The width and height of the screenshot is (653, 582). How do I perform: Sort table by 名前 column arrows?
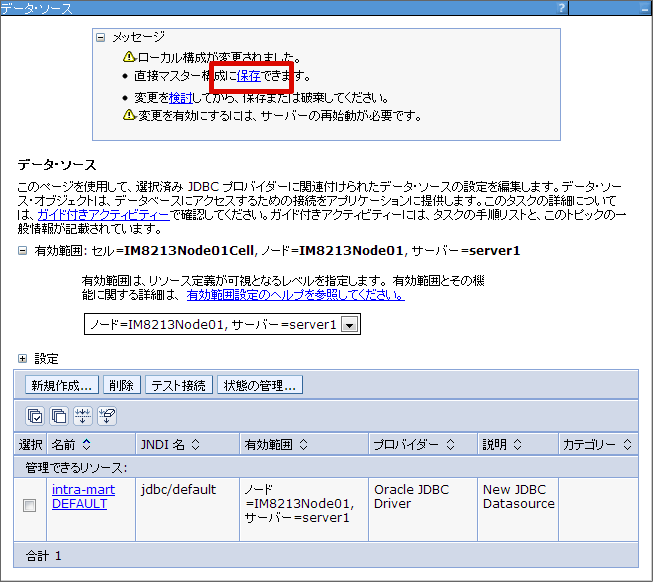pos(86,444)
